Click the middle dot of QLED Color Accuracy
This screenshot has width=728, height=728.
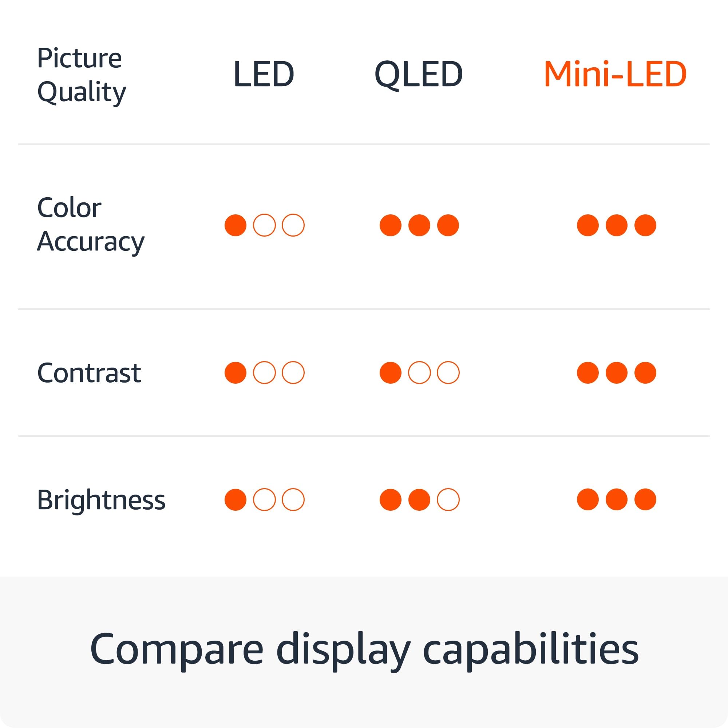click(419, 225)
